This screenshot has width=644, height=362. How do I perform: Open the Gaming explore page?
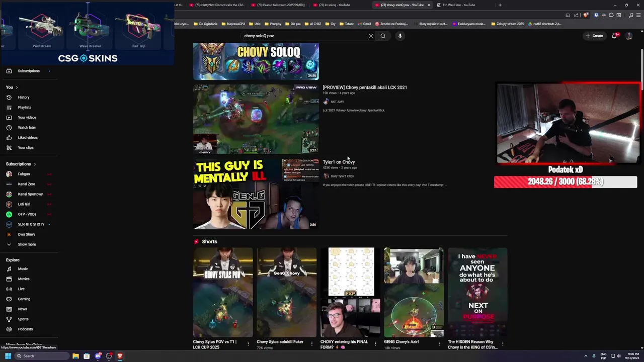point(24,299)
